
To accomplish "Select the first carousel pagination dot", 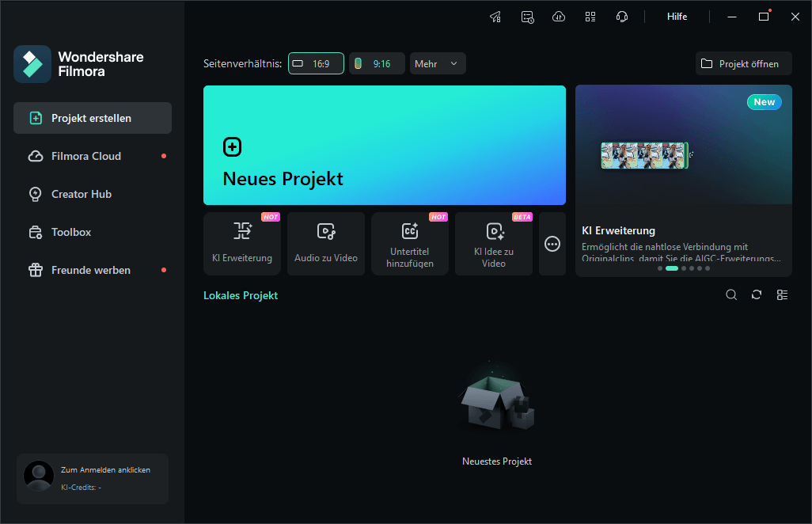I will [x=660, y=268].
